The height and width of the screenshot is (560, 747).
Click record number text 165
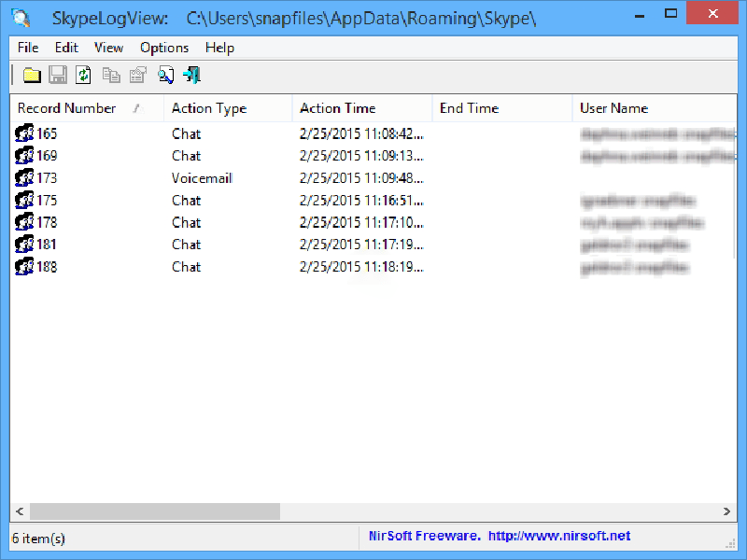47,133
